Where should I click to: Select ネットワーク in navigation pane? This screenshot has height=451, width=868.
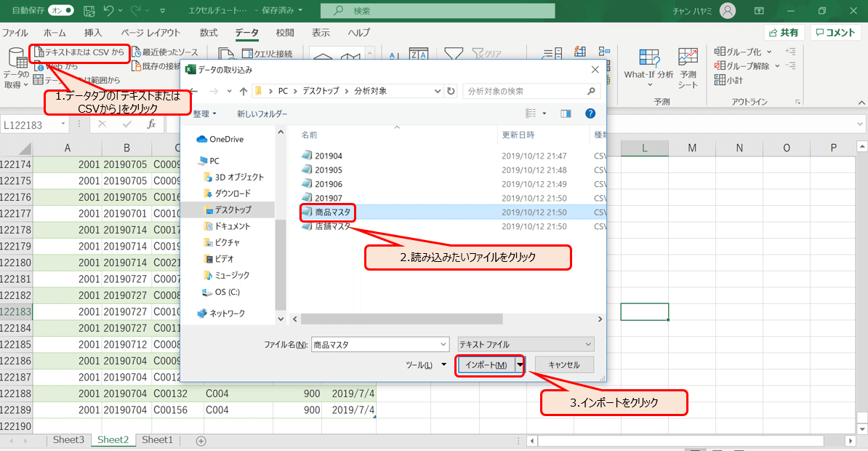coord(221,313)
